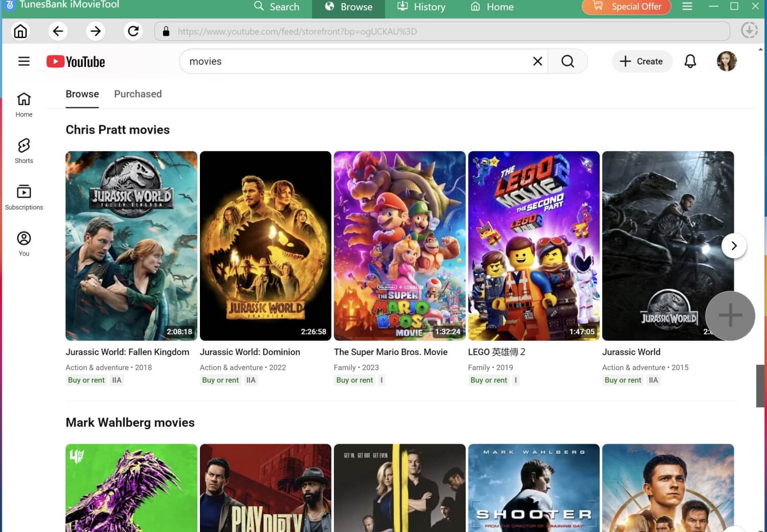Screen dimensions: 767x532
Task: Open the You section in the sidebar
Action: [24, 242]
